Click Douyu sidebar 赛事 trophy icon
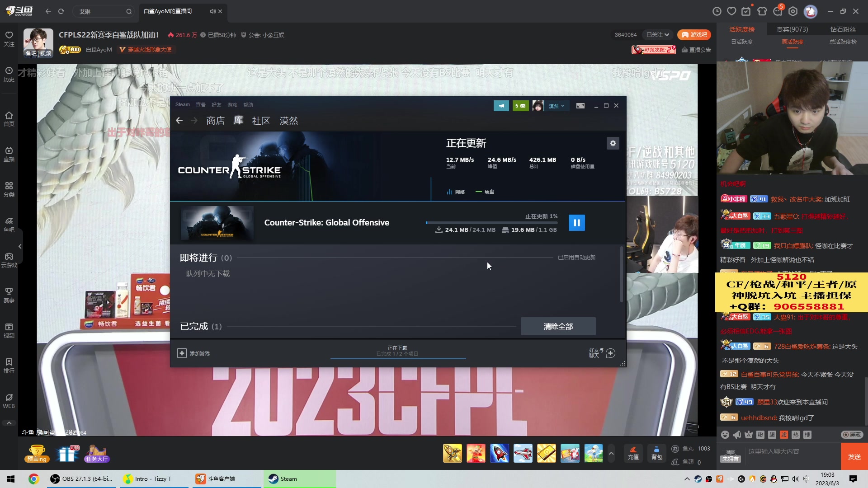 pyautogui.click(x=9, y=295)
